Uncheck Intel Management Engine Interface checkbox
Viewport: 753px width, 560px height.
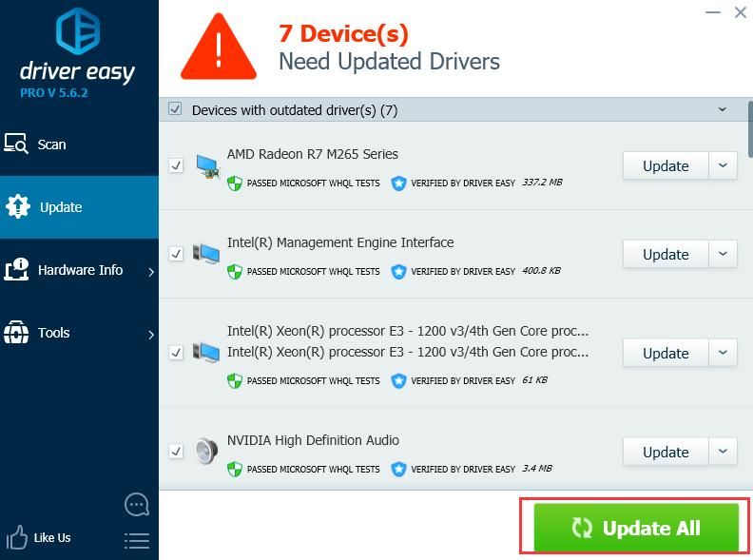[176, 254]
